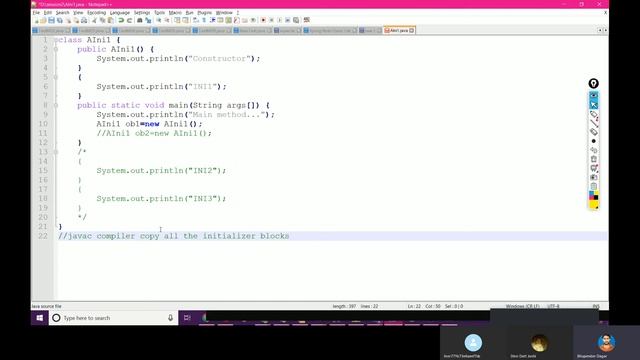The width and height of the screenshot is (640, 360).
Task: Collapse the fold marker on line 5
Action: (x=56, y=77)
